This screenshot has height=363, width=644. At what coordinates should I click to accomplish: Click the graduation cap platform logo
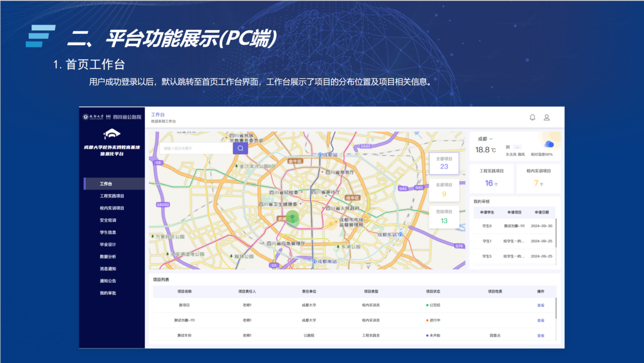(x=112, y=134)
